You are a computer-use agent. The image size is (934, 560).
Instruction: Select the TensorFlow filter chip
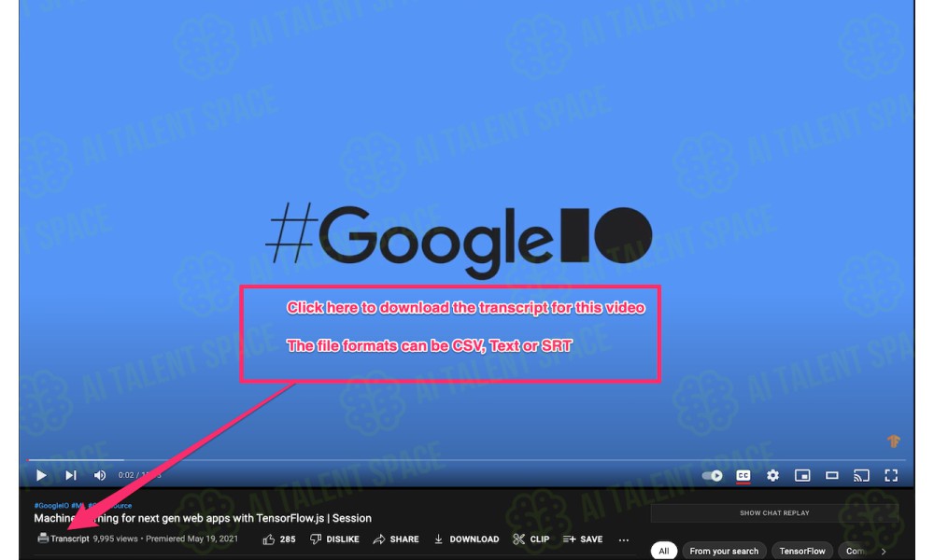point(801,551)
